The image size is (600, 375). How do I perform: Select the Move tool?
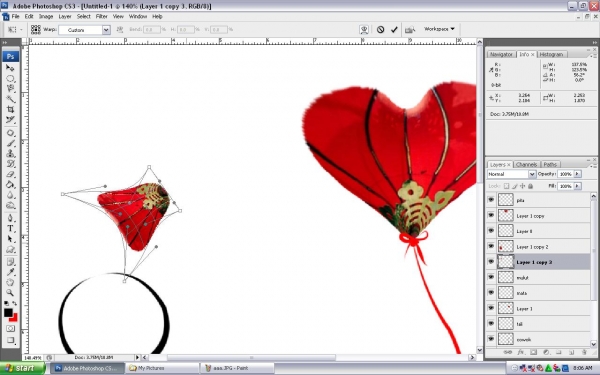coord(10,68)
